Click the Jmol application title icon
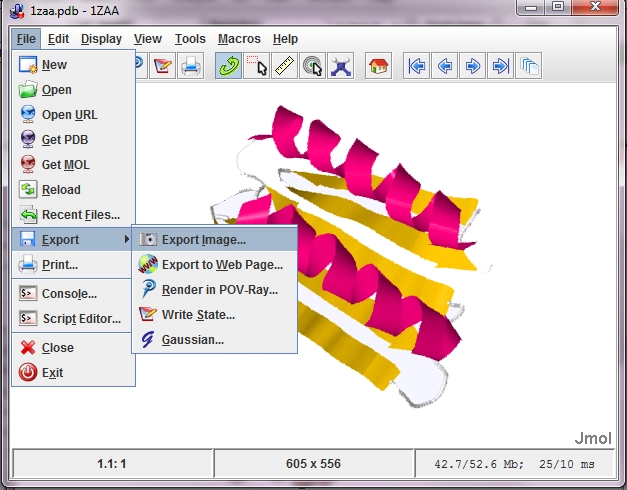627x490 pixels. coord(17,10)
